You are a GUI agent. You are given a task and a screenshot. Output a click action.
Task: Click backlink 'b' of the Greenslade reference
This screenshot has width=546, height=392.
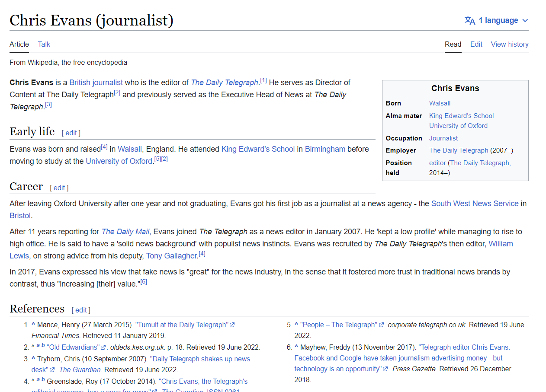click(x=43, y=379)
